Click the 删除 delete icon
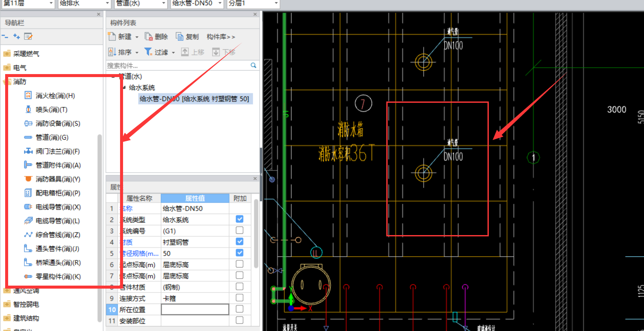The height and width of the screenshot is (331, 644). click(149, 37)
